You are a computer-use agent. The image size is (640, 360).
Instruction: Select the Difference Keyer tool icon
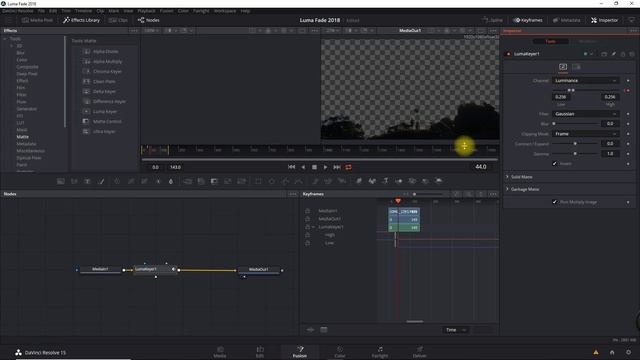(x=86, y=101)
